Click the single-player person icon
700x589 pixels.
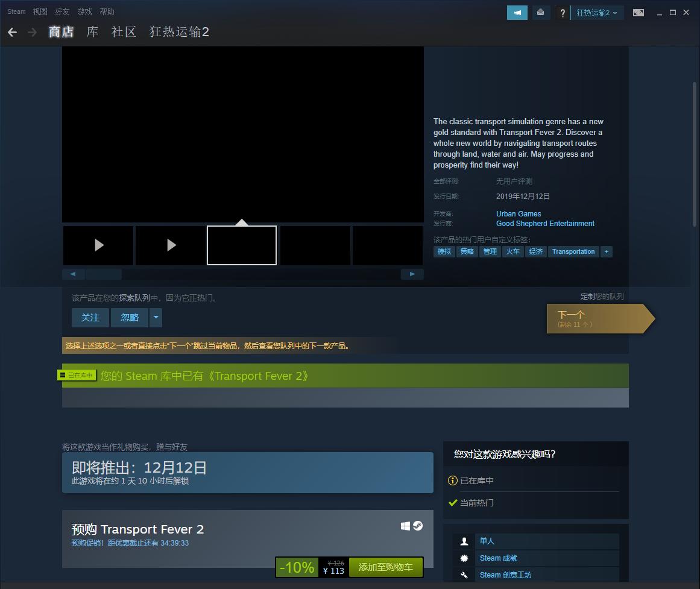464,541
